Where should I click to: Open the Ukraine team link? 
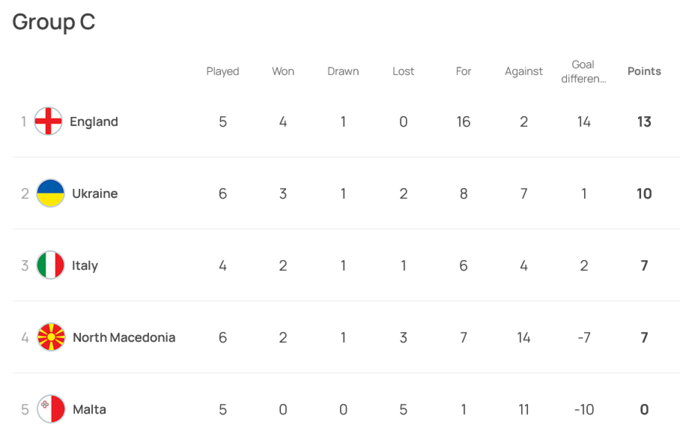click(95, 194)
